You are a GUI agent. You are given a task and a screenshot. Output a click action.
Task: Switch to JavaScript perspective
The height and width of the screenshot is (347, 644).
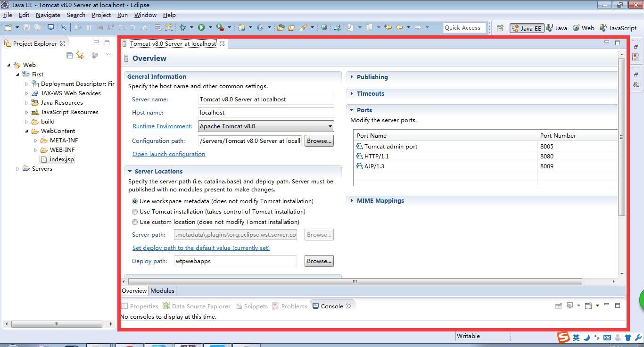[x=618, y=28]
